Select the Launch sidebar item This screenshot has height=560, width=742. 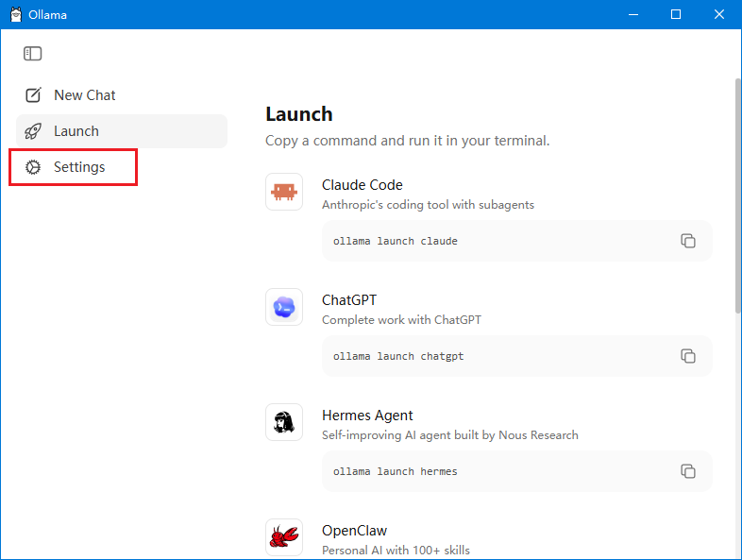click(x=122, y=131)
